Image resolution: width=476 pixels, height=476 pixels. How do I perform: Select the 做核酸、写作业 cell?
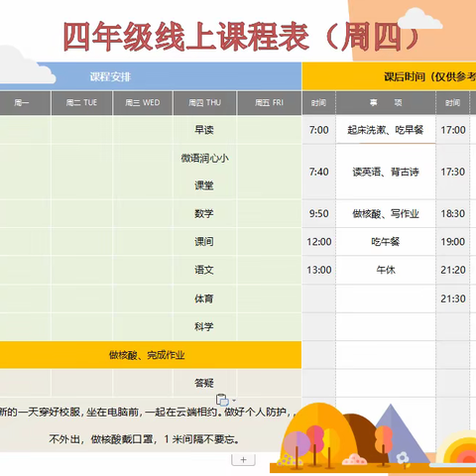[x=386, y=213]
